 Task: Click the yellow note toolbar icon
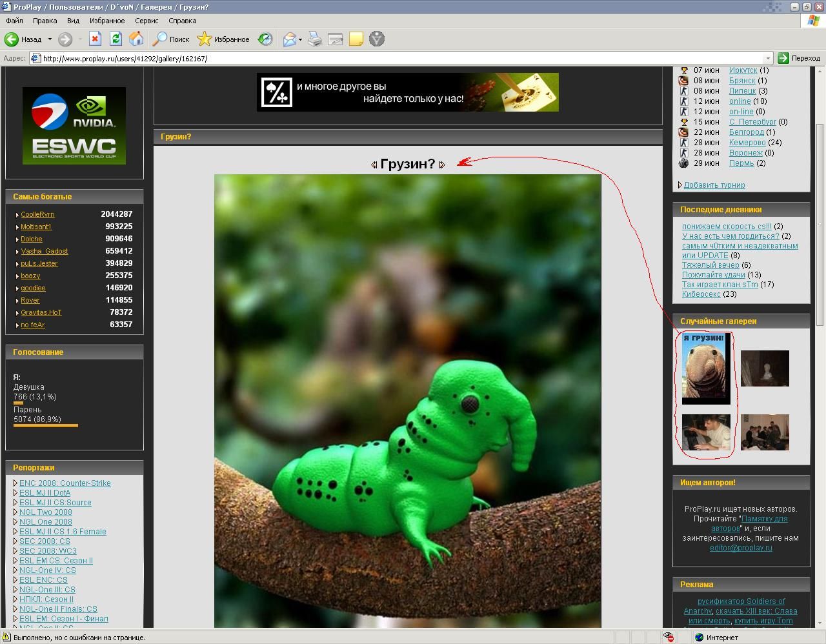356,39
